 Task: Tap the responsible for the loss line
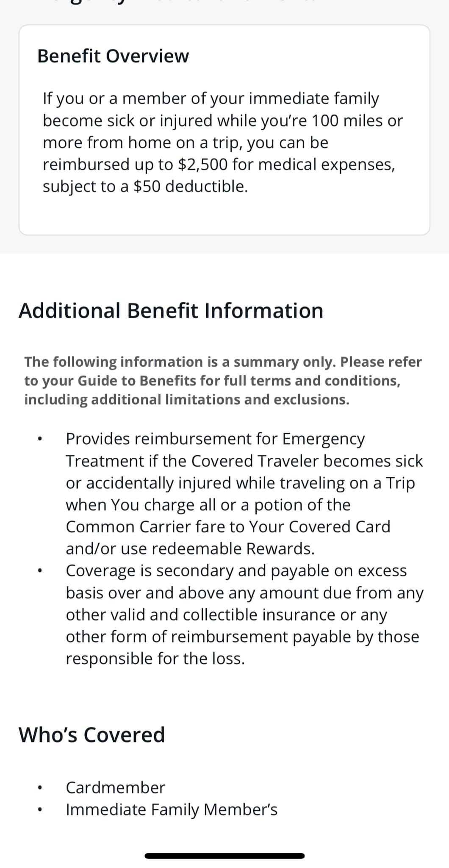[155, 659]
